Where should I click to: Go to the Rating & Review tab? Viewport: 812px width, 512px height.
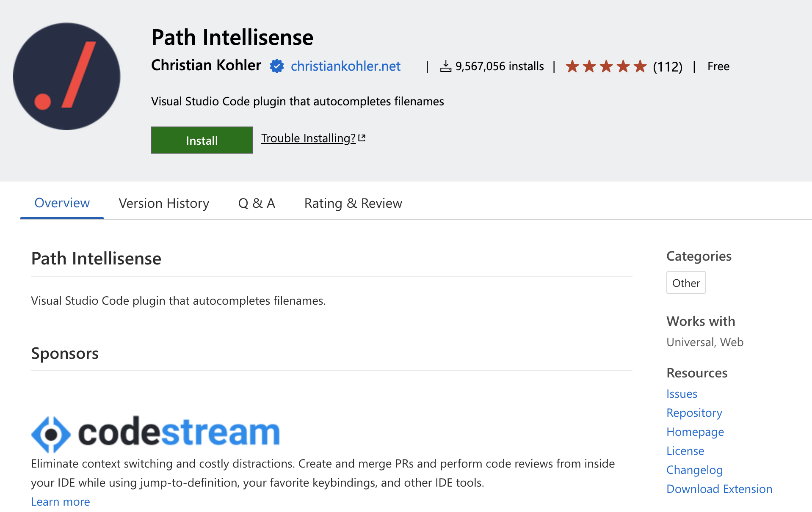pos(353,204)
